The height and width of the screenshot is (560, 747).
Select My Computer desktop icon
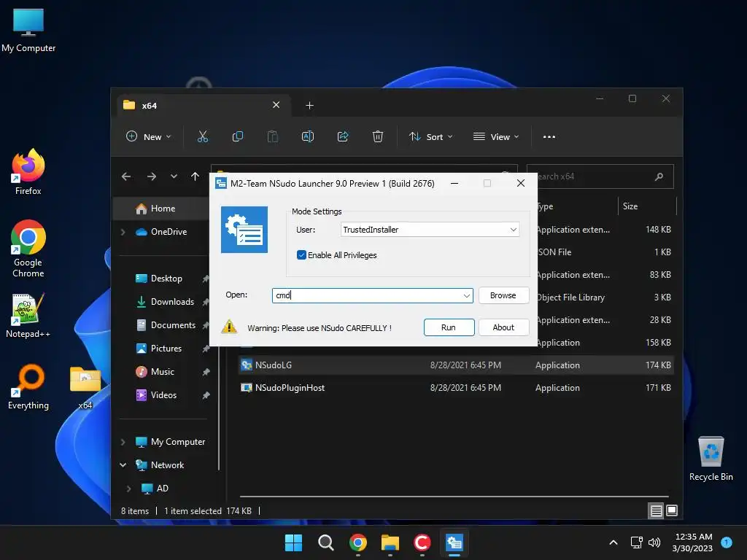coord(28,30)
